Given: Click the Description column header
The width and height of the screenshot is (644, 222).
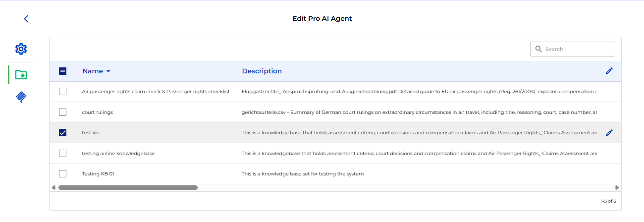Looking at the screenshot, I should 262,71.
